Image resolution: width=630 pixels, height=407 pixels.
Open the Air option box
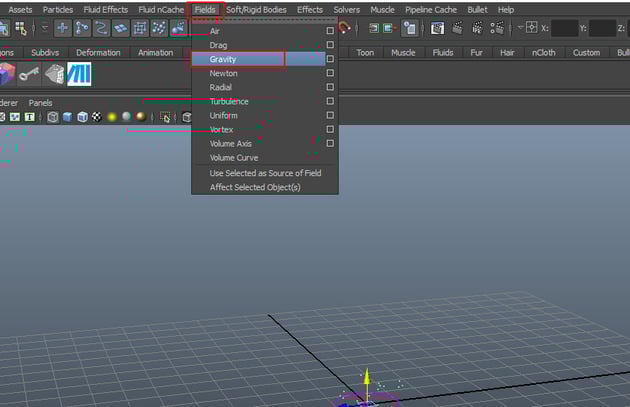tap(330, 31)
